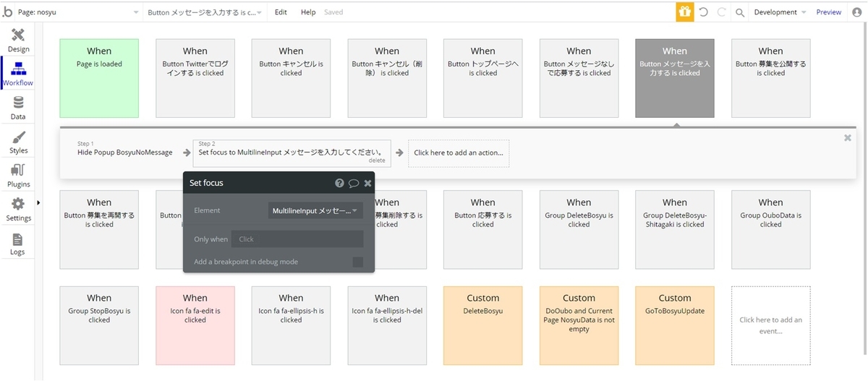The height and width of the screenshot is (381, 868).
Task: Click here to add an action
Action: (458, 153)
